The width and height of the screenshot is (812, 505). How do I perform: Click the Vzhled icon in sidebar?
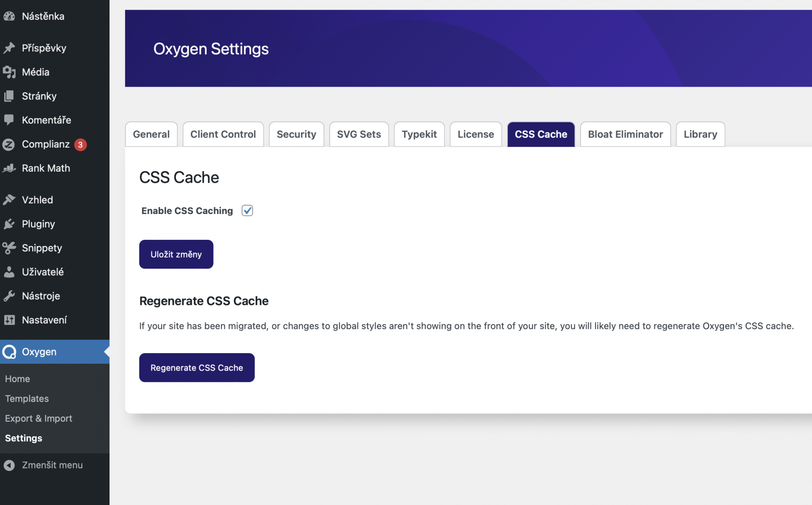click(9, 199)
